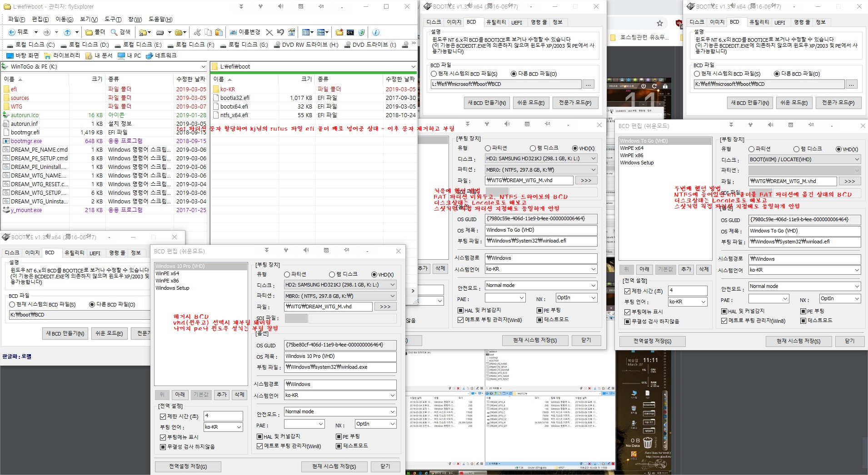Expand the 뒤로 history dropdown arrow
The height and width of the screenshot is (475, 868).
tap(35, 32)
